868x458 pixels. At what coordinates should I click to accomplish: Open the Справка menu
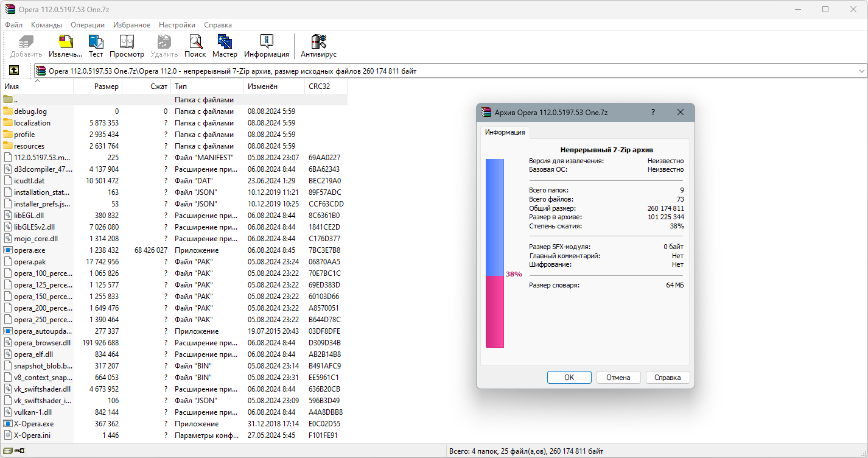[218, 25]
